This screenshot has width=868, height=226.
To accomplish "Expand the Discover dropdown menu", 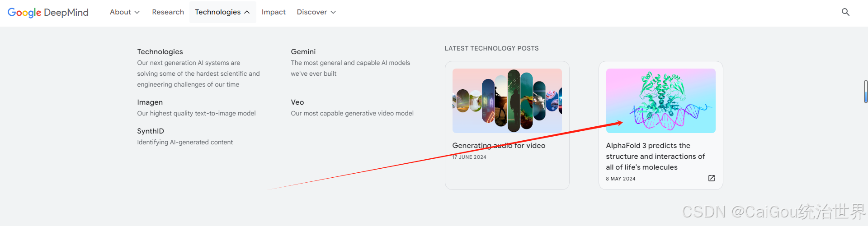I will tap(316, 12).
